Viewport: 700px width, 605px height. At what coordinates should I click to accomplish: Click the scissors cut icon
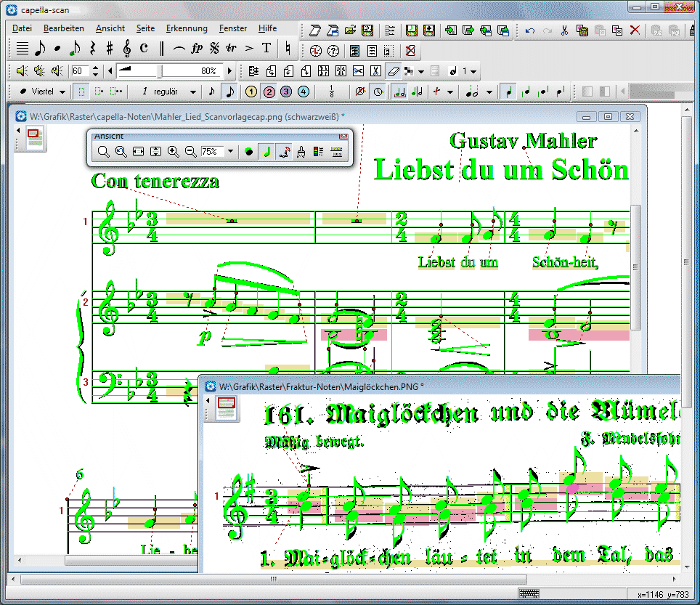pos(564,31)
